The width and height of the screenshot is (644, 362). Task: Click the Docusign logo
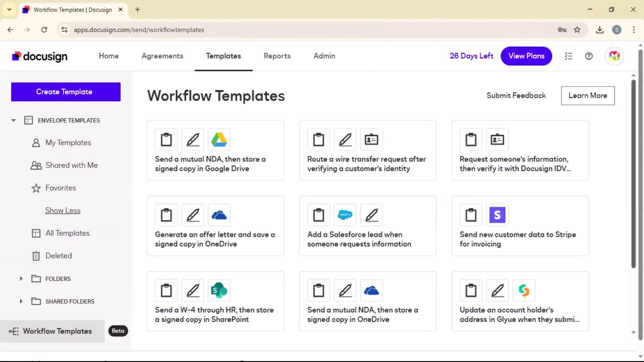pos(40,56)
